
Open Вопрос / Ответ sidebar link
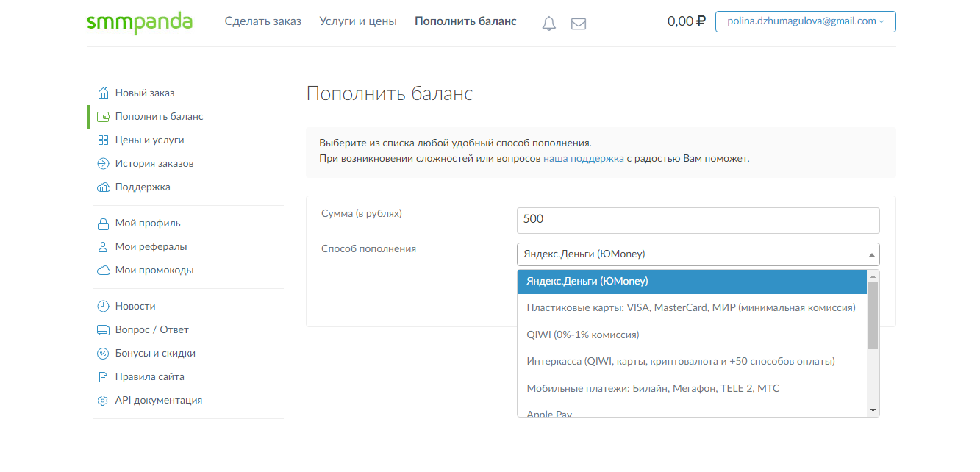(152, 330)
